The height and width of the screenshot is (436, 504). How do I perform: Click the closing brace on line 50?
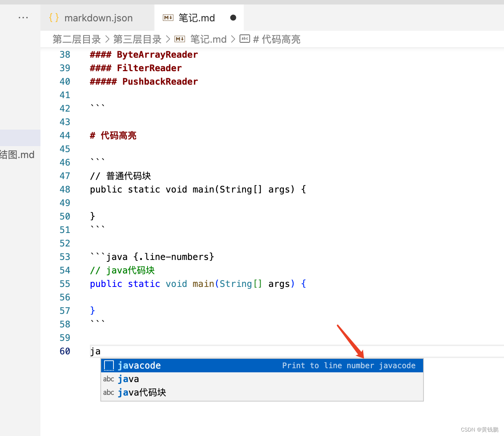click(92, 216)
